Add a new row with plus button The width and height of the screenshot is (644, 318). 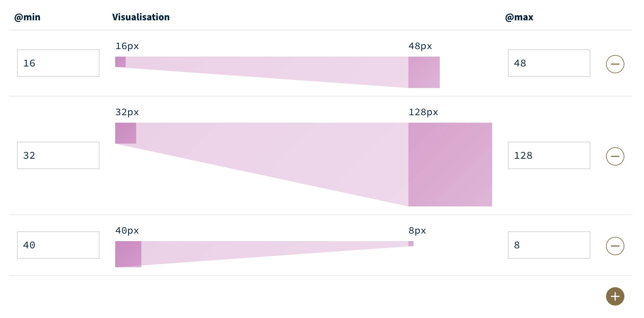point(615,296)
